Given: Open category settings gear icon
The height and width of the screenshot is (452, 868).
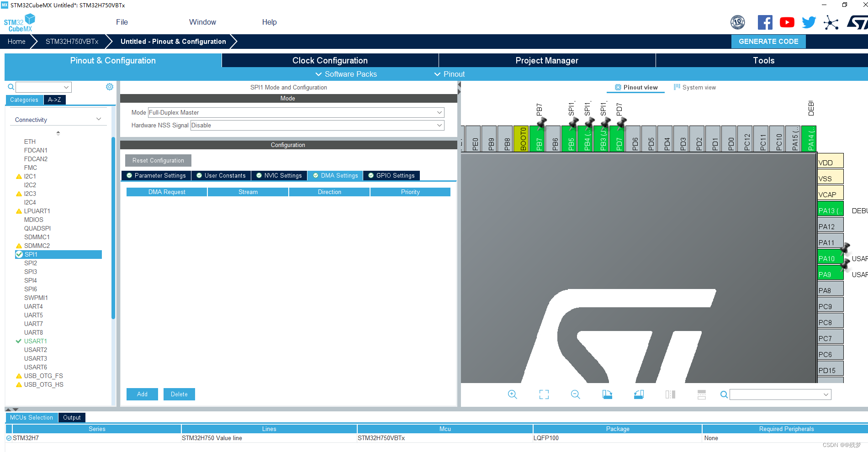Looking at the screenshot, I should pos(110,87).
